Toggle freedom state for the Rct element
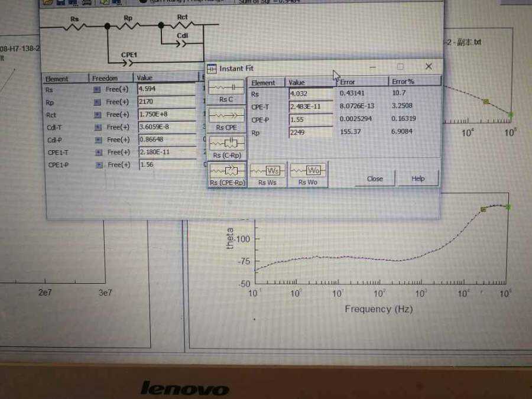This screenshot has height=399, width=532. (x=99, y=115)
